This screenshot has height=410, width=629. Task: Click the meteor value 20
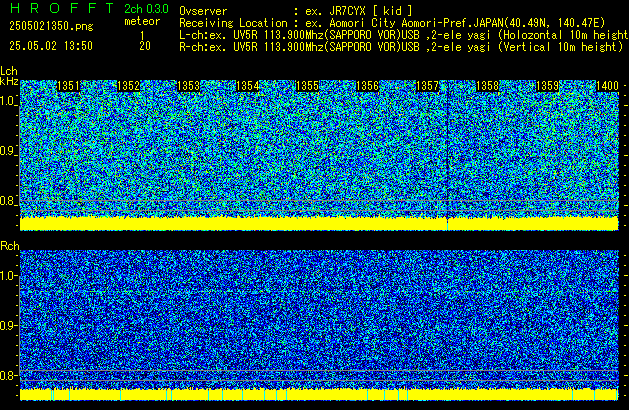[x=145, y=46]
